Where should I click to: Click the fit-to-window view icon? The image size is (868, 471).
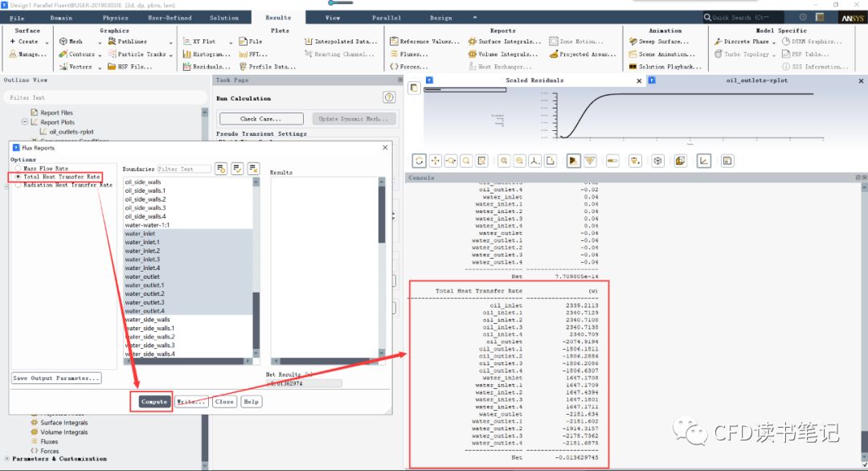point(481,161)
